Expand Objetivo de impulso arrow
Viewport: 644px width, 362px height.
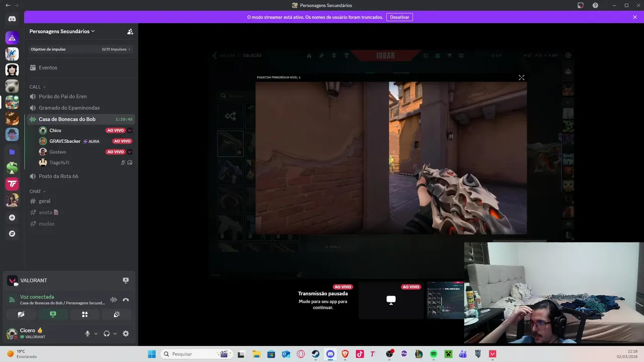(x=129, y=49)
